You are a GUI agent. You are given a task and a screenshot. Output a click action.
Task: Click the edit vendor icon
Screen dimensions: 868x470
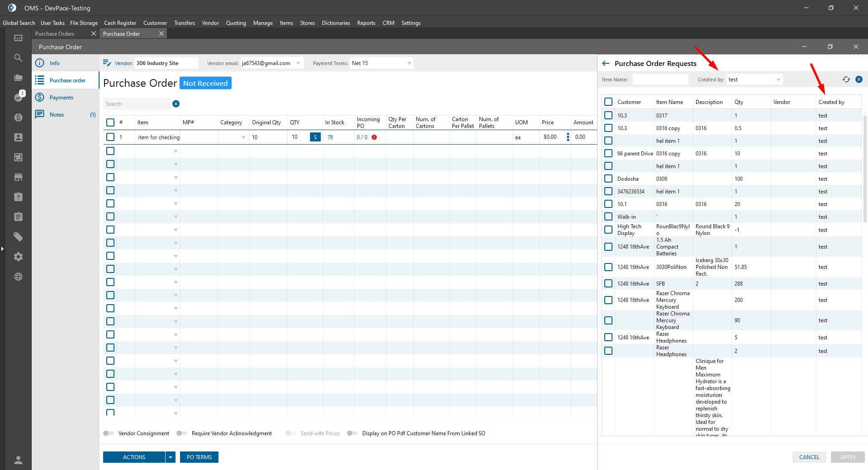pyautogui.click(x=107, y=63)
